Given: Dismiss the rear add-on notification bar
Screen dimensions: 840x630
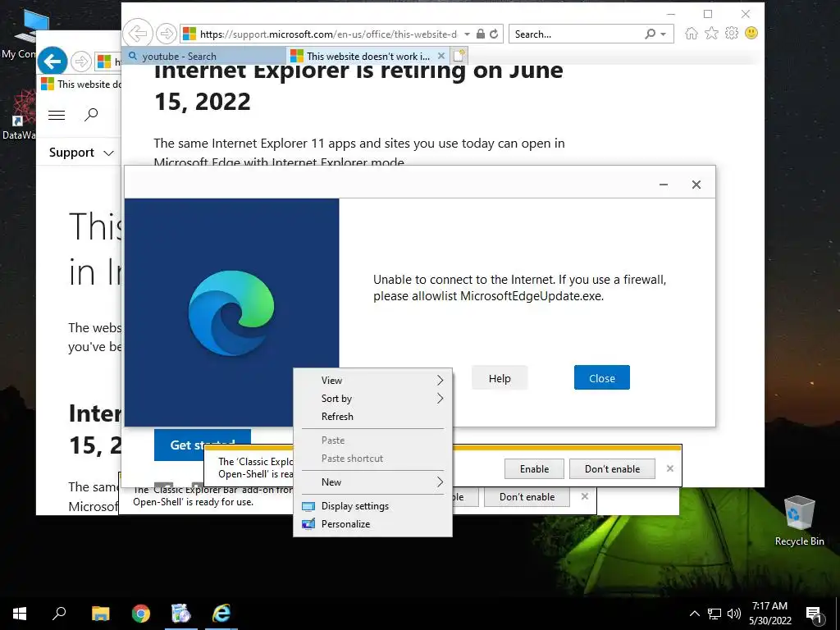Looking at the screenshot, I should [x=584, y=496].
